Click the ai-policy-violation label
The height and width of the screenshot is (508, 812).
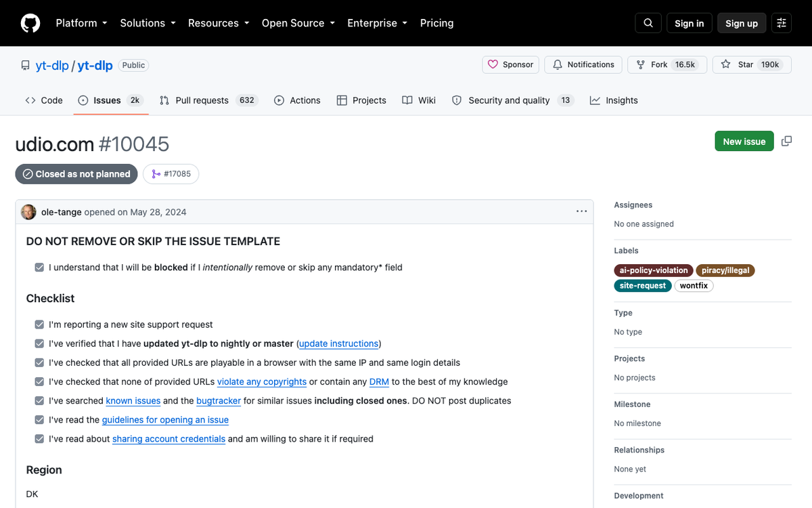click(654, 270)
